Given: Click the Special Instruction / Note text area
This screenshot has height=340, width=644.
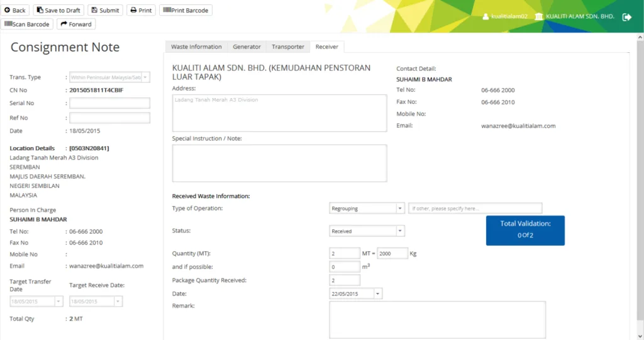Looking at the screenshot, I should click(279, 163).
